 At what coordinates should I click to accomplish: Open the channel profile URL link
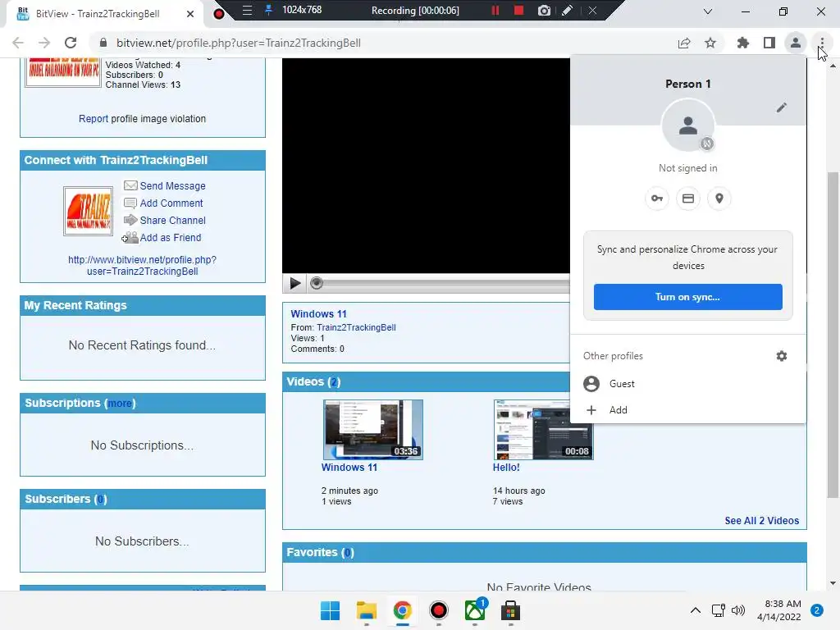[142, 265]
